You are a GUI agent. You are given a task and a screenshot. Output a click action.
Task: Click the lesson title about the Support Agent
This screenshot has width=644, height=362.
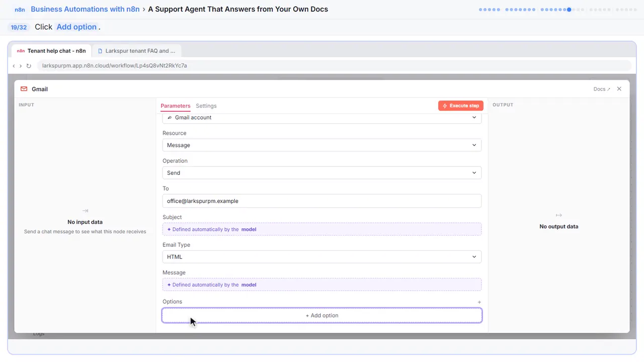238,9
